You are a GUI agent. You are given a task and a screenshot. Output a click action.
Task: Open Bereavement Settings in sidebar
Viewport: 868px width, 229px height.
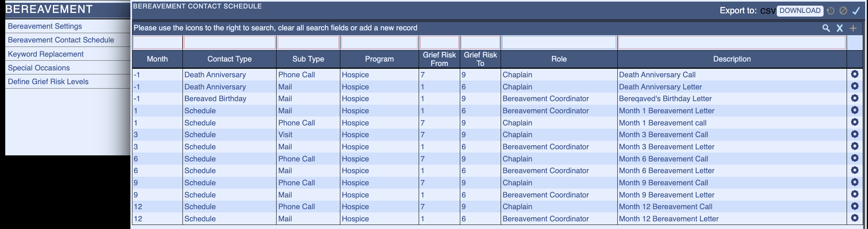point(45,26)
